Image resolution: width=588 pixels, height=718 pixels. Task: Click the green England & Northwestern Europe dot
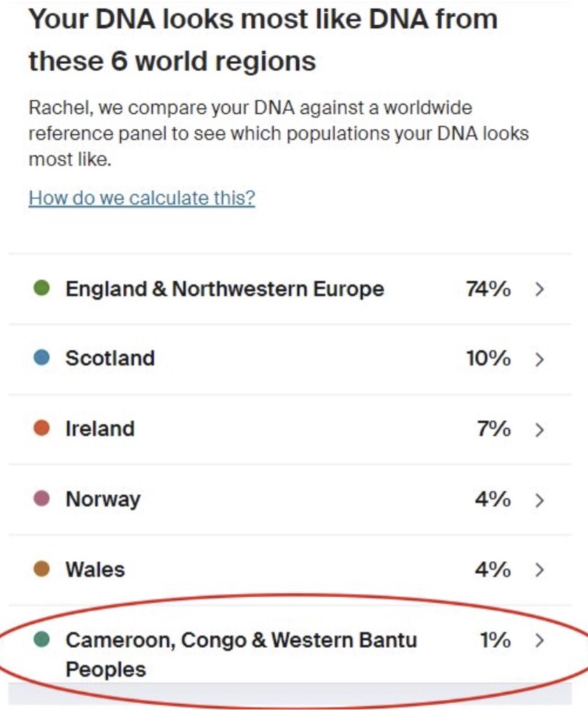pyautogui.click(x=42, y=288)
